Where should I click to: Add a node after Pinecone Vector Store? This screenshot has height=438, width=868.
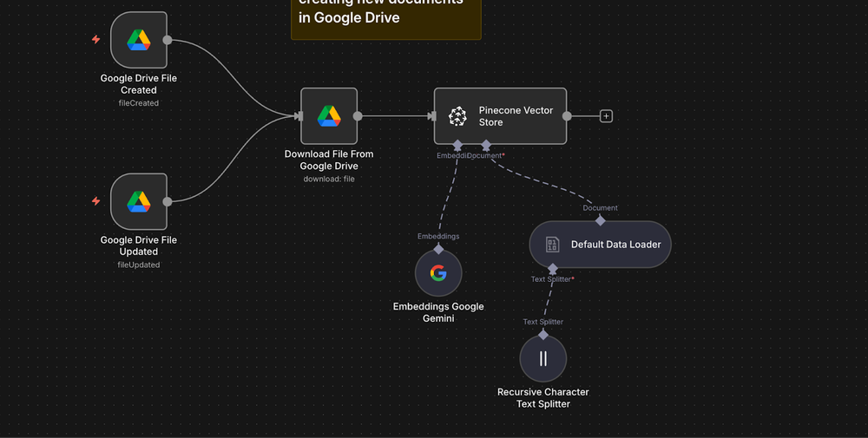click(x=606, y=116)
